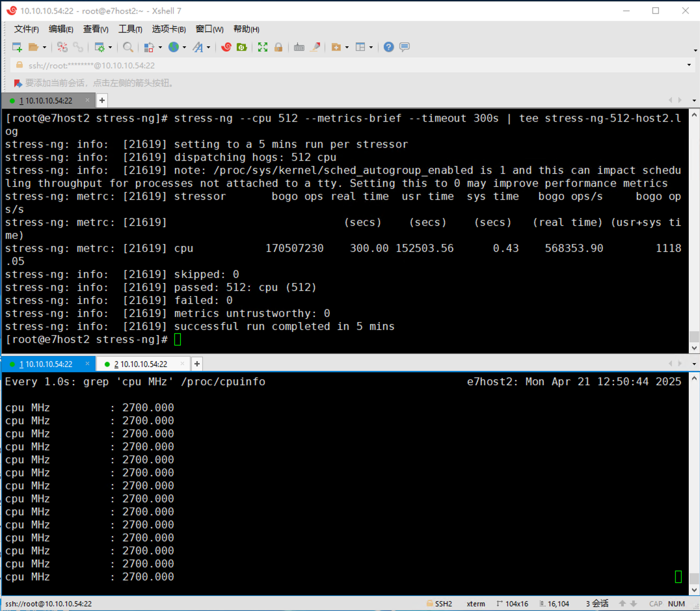Open sessions with the folder icon
Image resolution: width=700 pixels, height=611 pixels.
(33, 47)
